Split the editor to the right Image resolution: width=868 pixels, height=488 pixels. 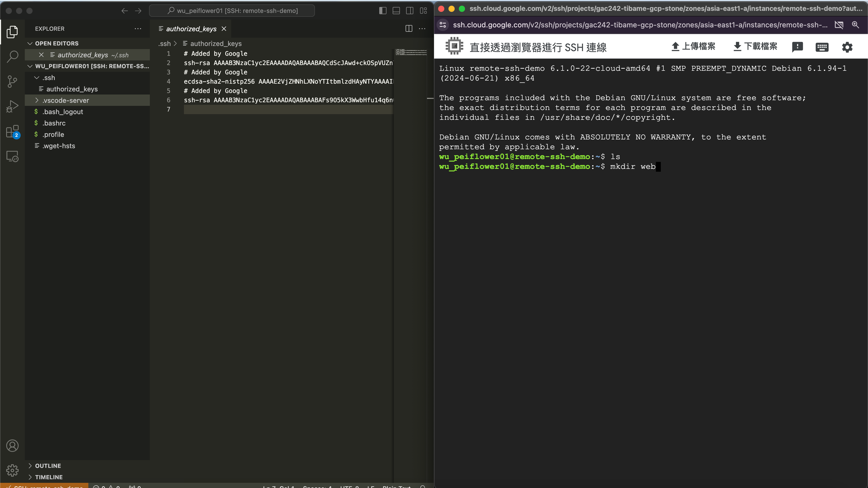409,29
